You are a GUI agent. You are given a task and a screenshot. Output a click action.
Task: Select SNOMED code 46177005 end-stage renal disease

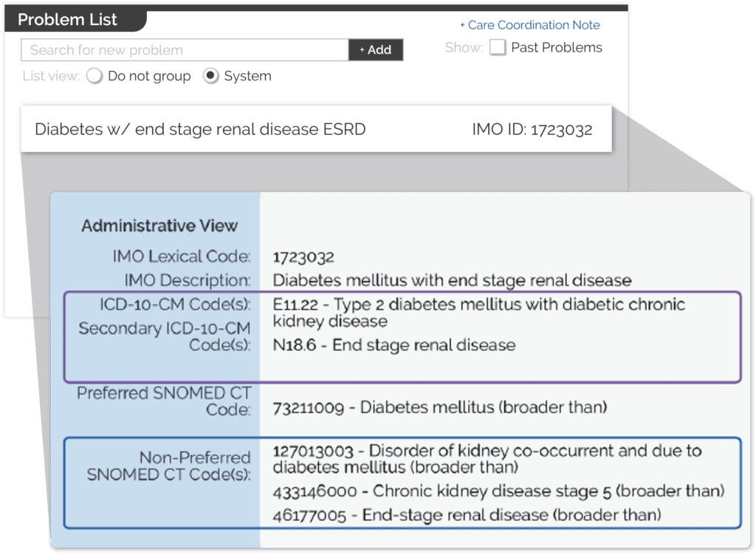[x=469, y=514]
